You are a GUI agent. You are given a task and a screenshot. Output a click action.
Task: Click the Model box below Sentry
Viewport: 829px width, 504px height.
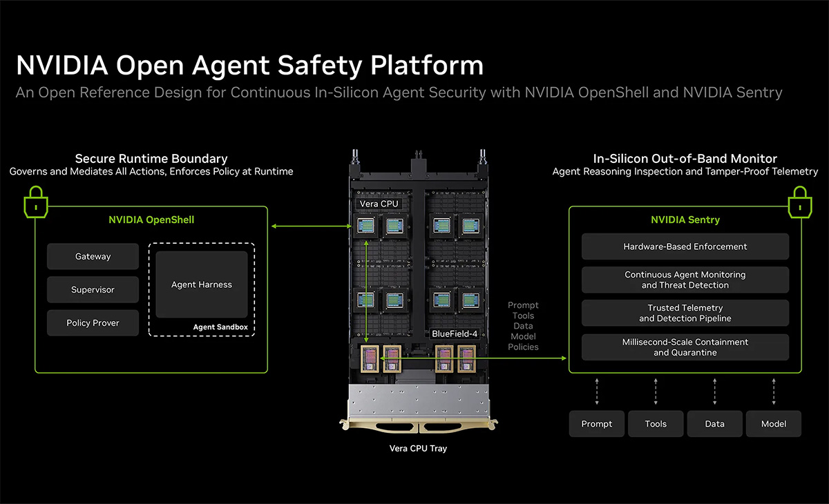(x=774, y=424)
